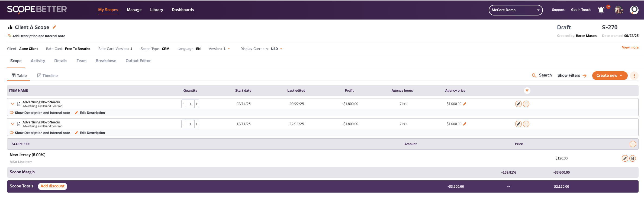Edit the first Advertising NovoNordis row
This screenshot has height=198, width=644.
[x=518, y=104]
